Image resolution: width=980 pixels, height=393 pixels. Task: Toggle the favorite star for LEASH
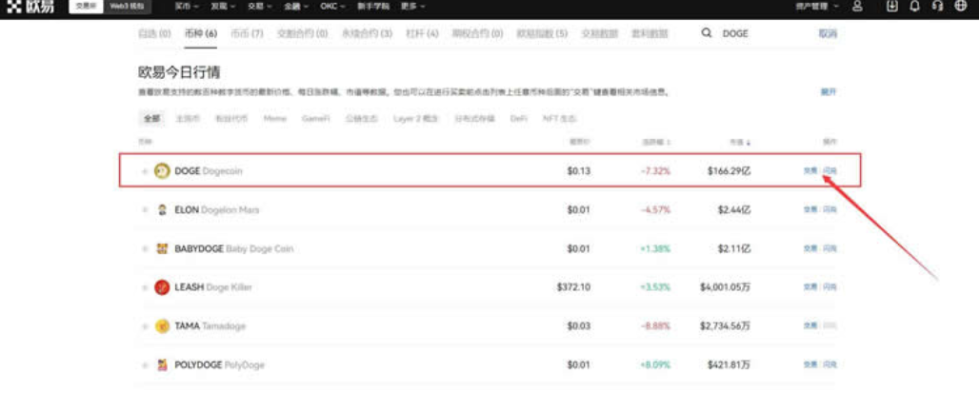click(x=145, y=288)
